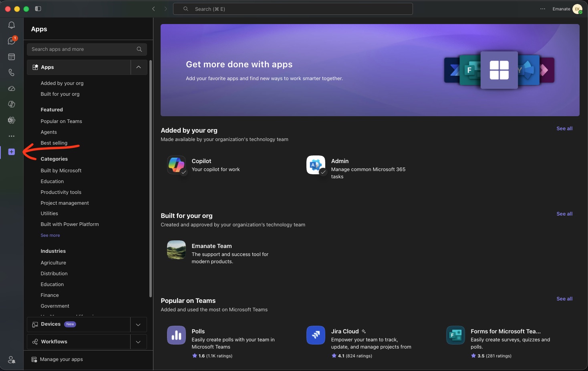
Task: Open Forms for Microsoft Teams icon
Action: pyautogui.click(x=455, y=335)
